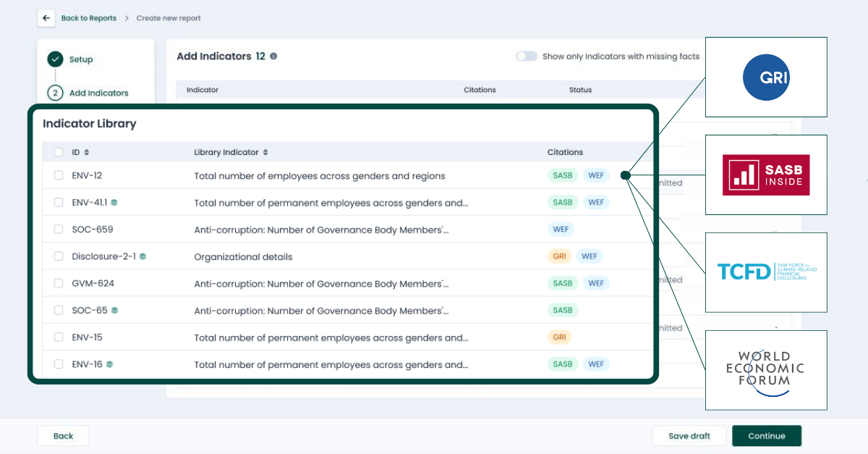Click the WEF tag in ENV-12 row
868x454 pixels.
[x=596, y=175]
